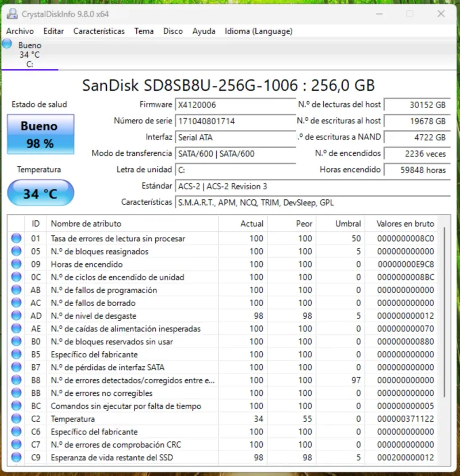Click status orb of attribute B5 row
The height and width of the screenshot is (476, 460).
click(16, 355)
